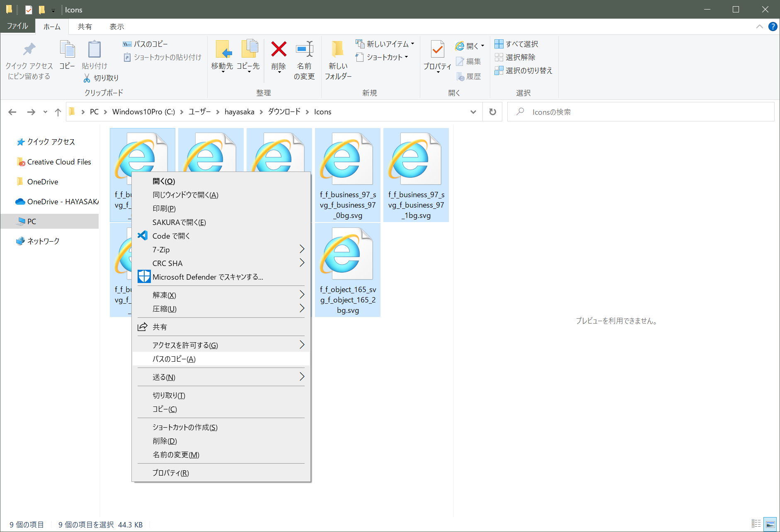The height and width of the screenshot is (532, 780).
Task: Switch to details view in status bar
Action: [x=756, y=524]
